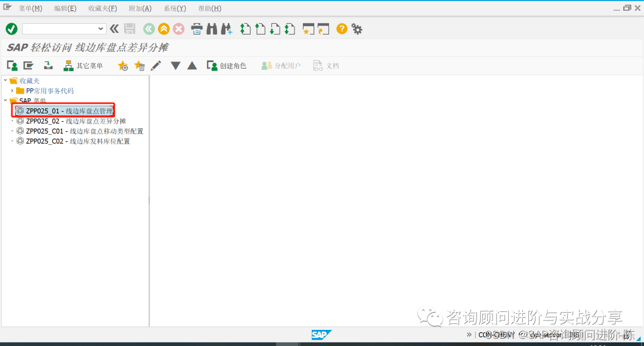The image size is (644, 346).
Task: Click the SAP Menu icon
Action: pos(29,66)
